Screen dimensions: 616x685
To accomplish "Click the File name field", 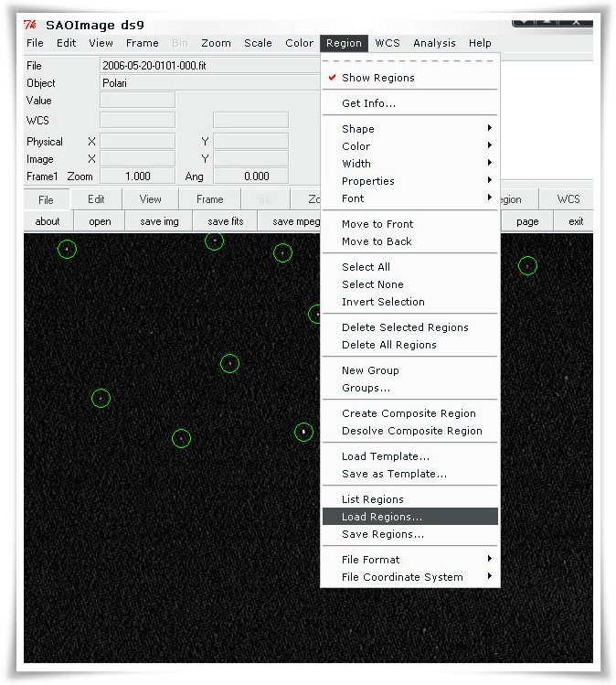I will (x=208, y=66).
